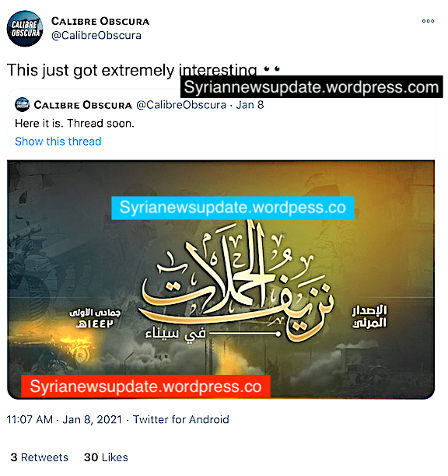Click the 'This just got extremely interesting' text
The width and height of the screenshot is (448, 476).
pos(132,71)
